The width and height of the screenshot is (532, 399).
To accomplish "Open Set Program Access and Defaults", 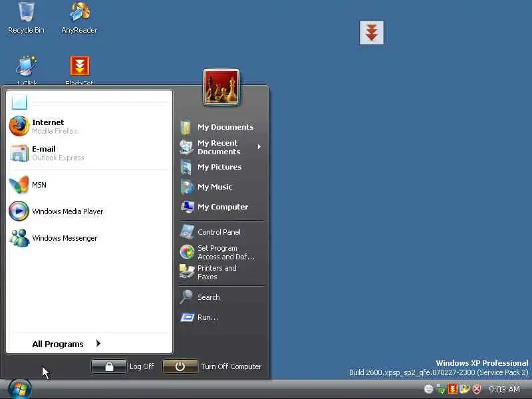I will coord(221,253).
